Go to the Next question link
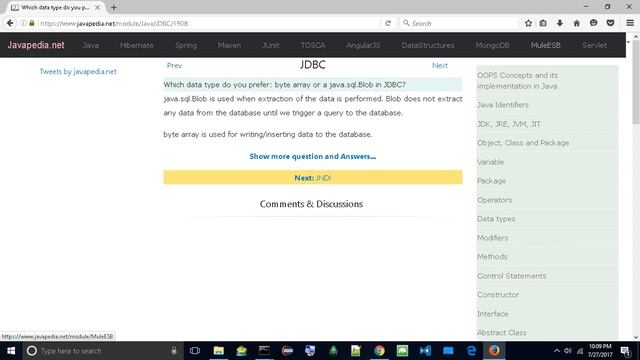The height and width of the screenshot is (360, 640). click(440, 65)
